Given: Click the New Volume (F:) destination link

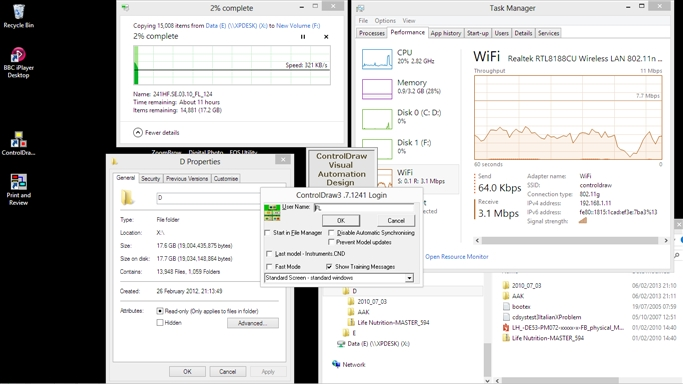Looking at the screenshot, I should click(x=298, y=26).
